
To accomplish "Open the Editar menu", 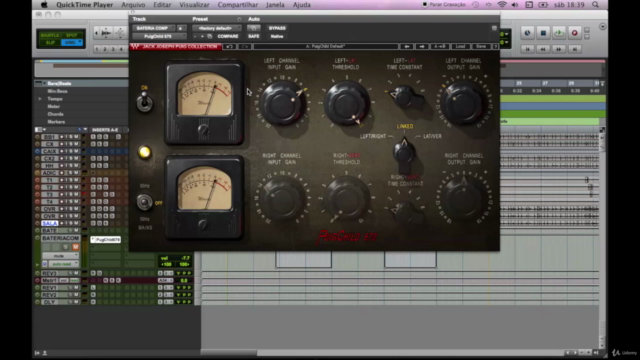I will (x=162, y=5).
